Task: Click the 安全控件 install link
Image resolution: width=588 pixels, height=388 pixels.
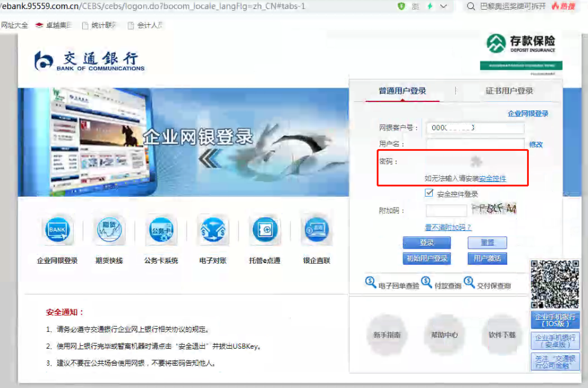Action: tap(493, 179)
